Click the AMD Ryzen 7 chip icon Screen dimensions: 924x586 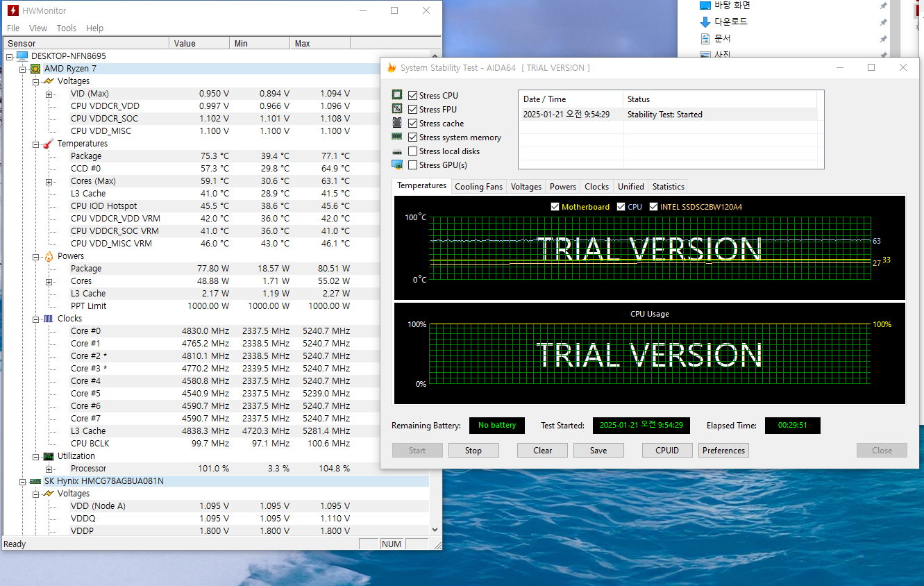[35, 69]
